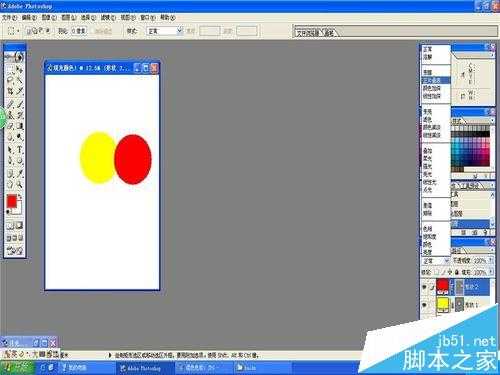Toggle visibility of layer 形状 2

coord(424,287)
